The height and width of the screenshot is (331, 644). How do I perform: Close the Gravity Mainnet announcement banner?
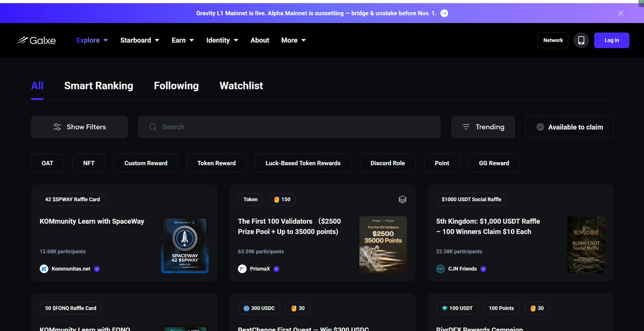point(620,13)
